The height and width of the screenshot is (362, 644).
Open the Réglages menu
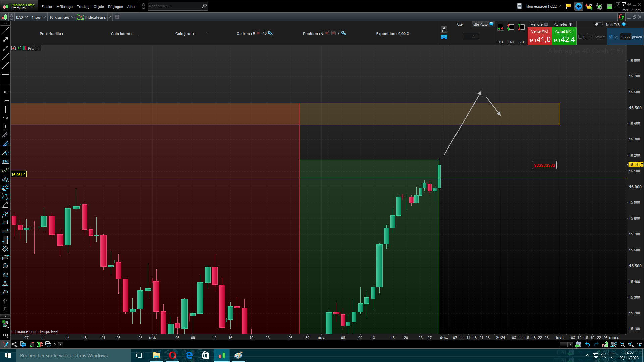pos(115,7)
